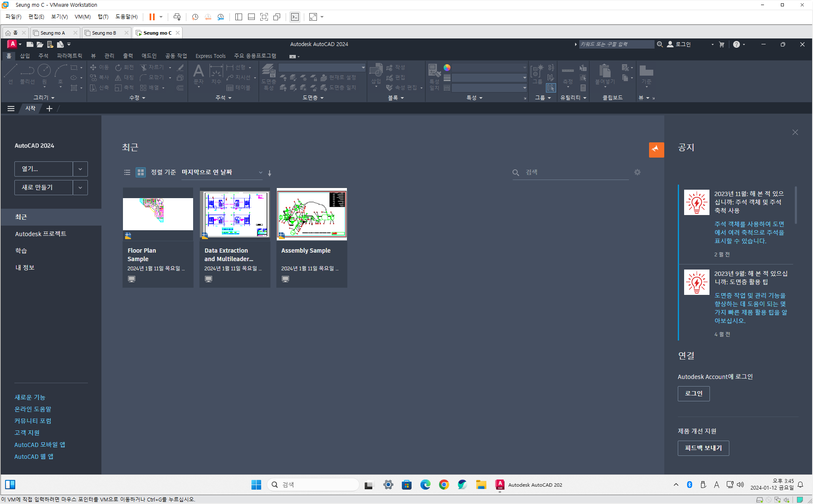Open the recent files settings gear
This screenshot has height=504, width=813.
pyautogui.click(x=637, y=172)
